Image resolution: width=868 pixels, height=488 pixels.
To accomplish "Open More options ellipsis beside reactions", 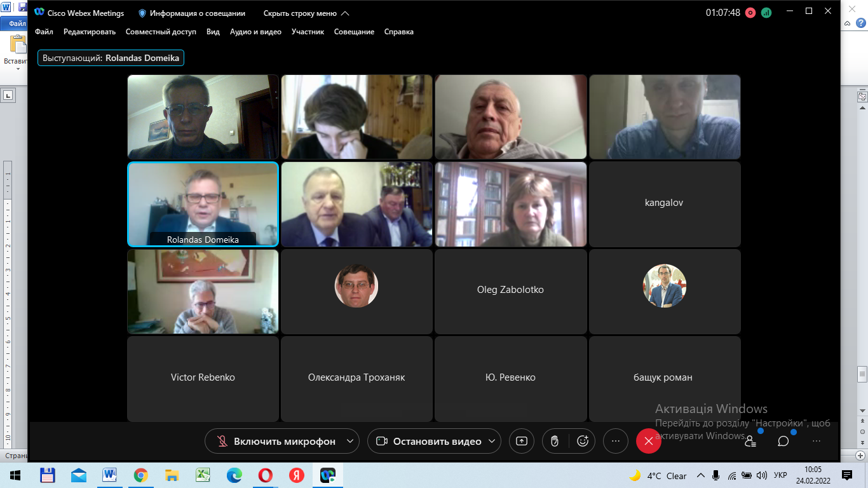I will [615, 441].
